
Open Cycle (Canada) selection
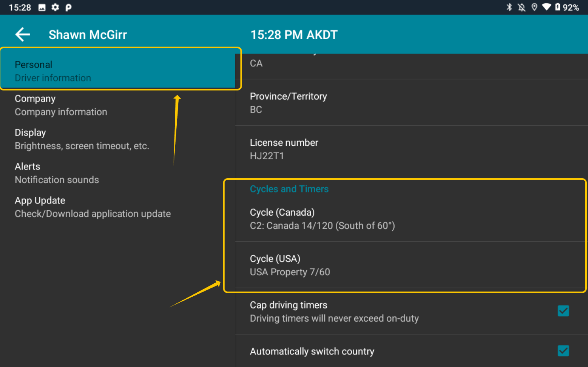click(411, 219)
